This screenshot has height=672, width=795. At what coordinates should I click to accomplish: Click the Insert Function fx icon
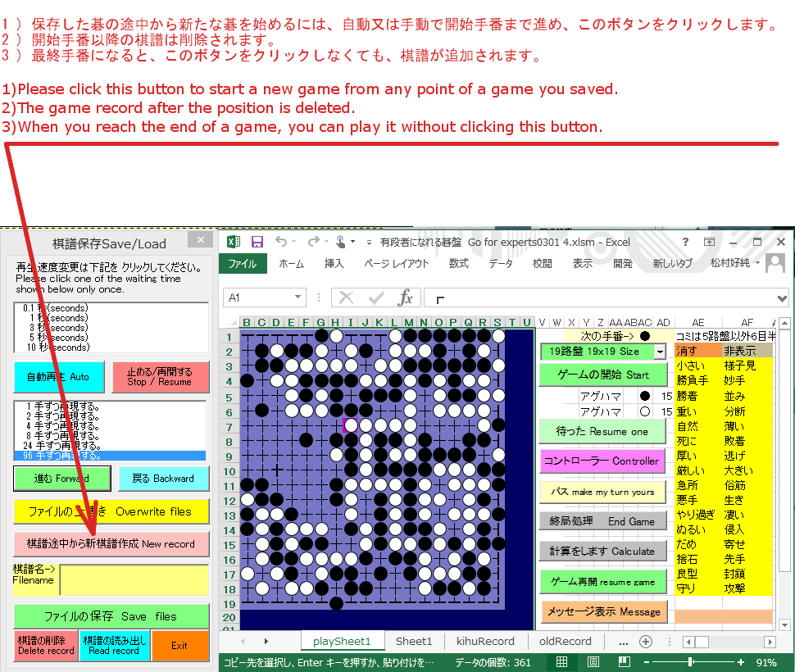click(406, 297)
